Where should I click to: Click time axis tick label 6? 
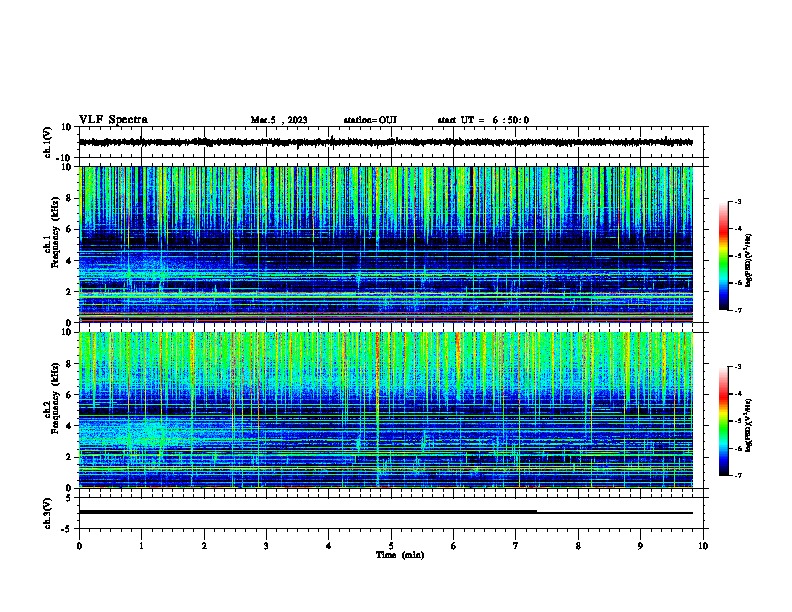click(454, 545)
